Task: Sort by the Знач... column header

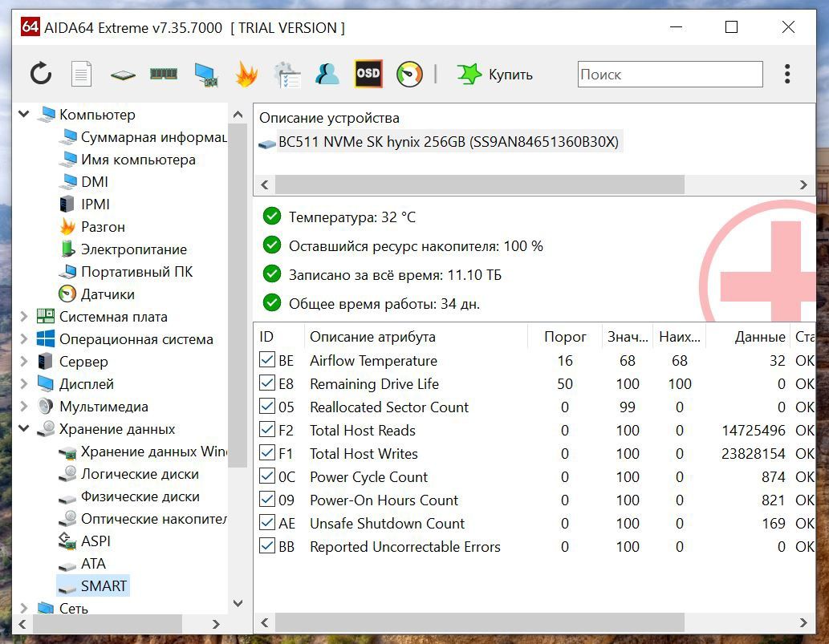Action: pyautogui.click(x=628, y=337)
